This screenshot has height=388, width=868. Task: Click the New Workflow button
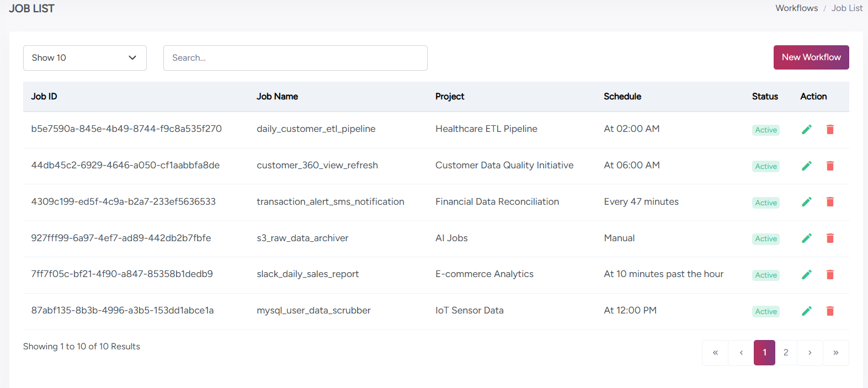[811, 57]
